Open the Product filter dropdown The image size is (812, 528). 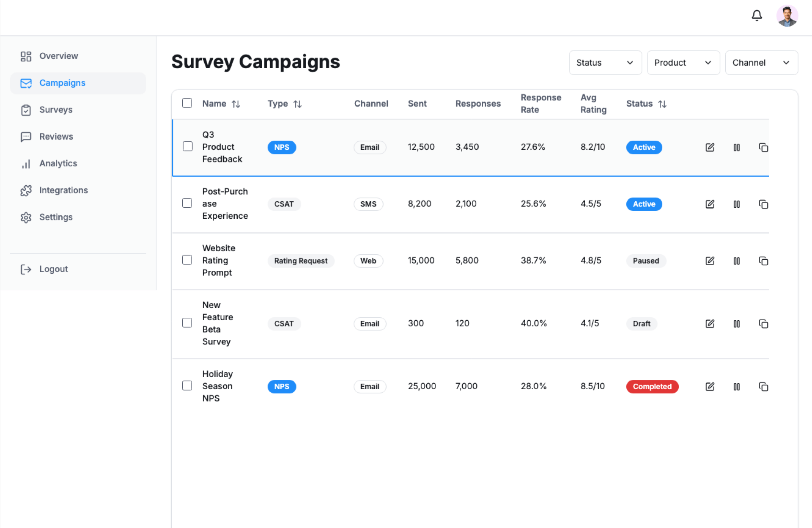(x=683, y=63)
